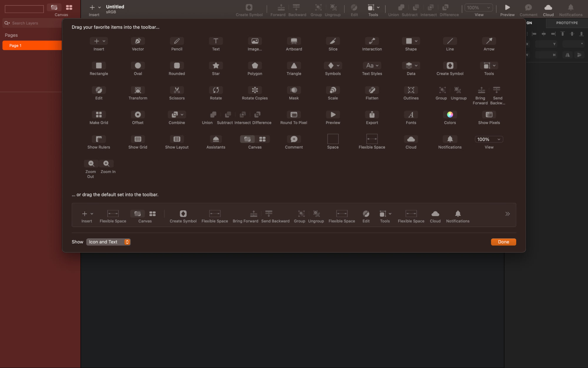588x368 pixels.
Task: Choose the Mask icon
Action: pyautogui.click(x=294, y=90)
